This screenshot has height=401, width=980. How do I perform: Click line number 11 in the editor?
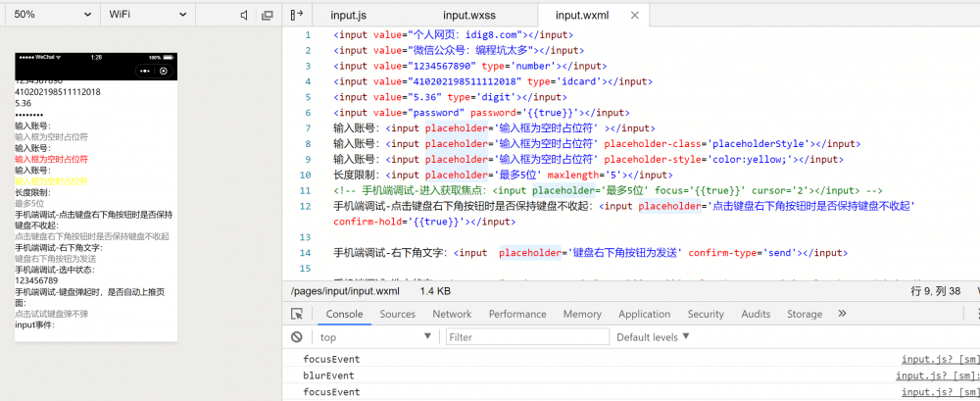305,190
